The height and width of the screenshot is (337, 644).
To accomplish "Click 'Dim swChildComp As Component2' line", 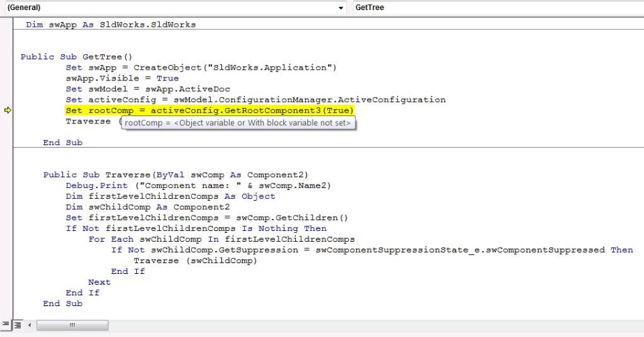I will [x=148, y=207].
